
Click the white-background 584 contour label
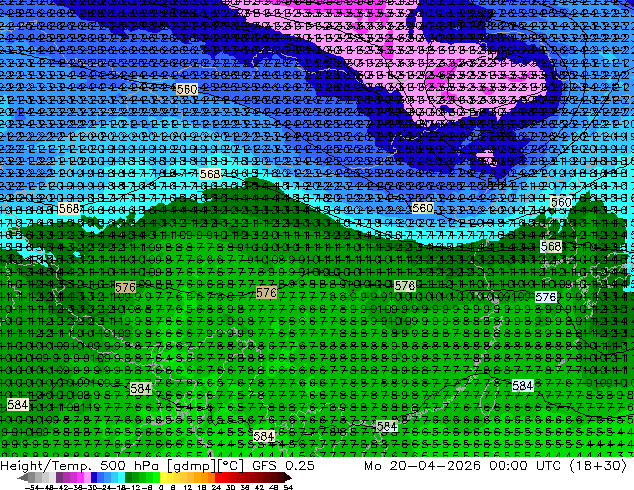pyautogui.click(x=522, y=385)
